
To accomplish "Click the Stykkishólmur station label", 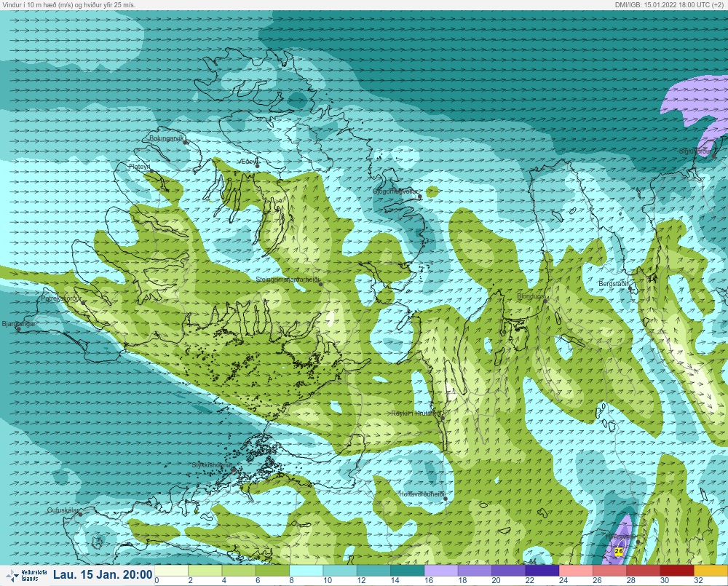I will (x=212, y=465).
